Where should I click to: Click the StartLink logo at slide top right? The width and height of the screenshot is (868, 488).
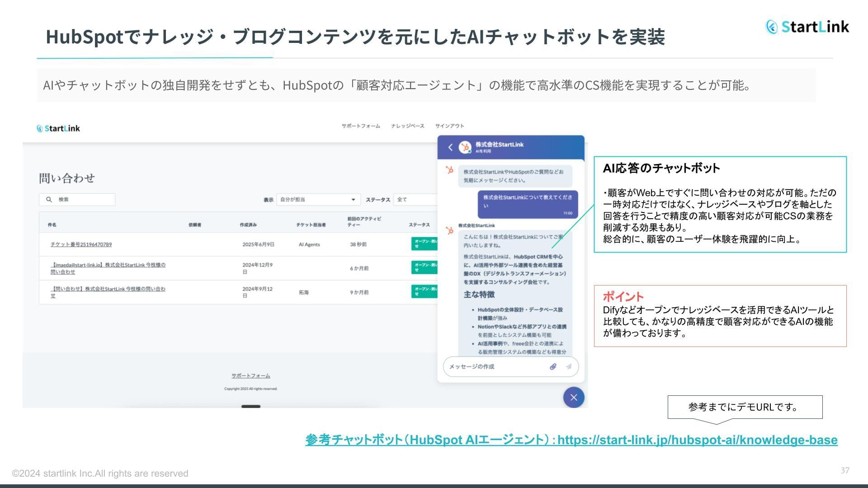[x=807, y=27]
